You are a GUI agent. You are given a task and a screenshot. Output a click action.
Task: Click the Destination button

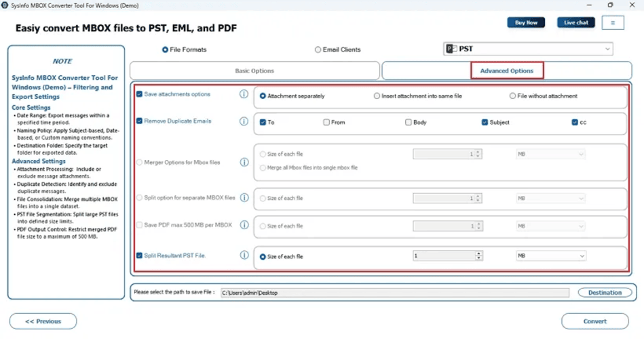(605, 293)
